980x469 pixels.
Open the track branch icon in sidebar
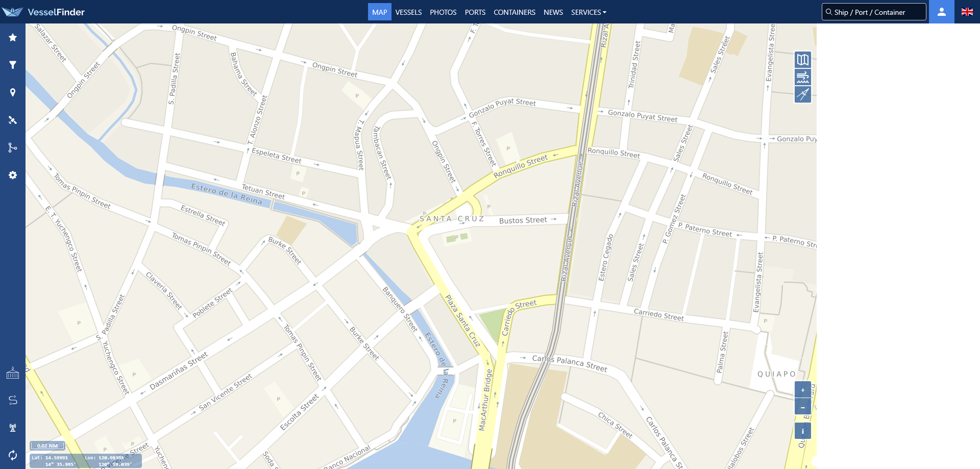[13, 147]
